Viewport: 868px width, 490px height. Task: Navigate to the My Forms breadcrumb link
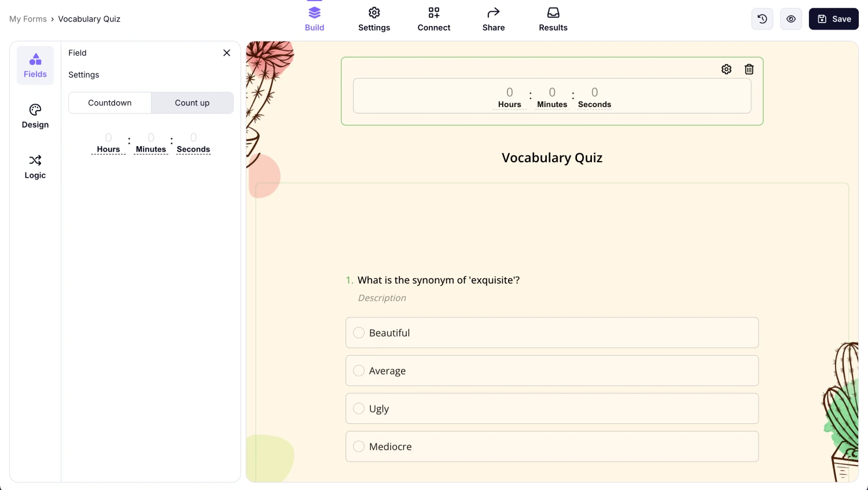coord(28,19)
